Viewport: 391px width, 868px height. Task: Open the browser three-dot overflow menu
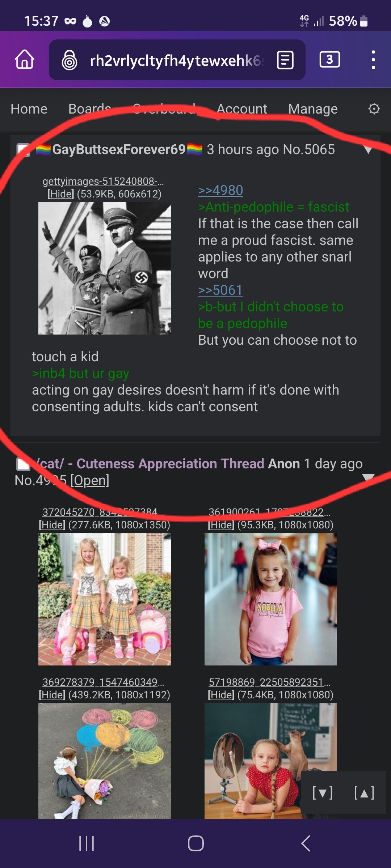pyautogui.click(x=373, y=60)
